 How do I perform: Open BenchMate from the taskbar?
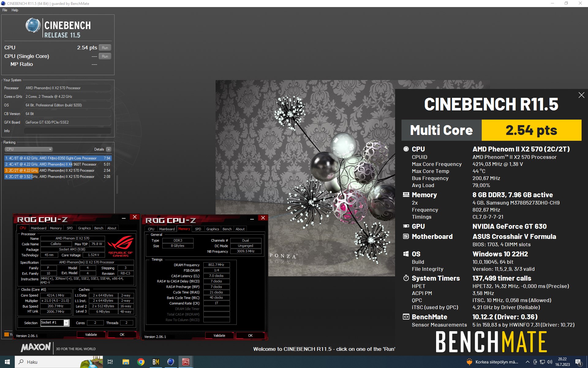[x=156, y=362]
